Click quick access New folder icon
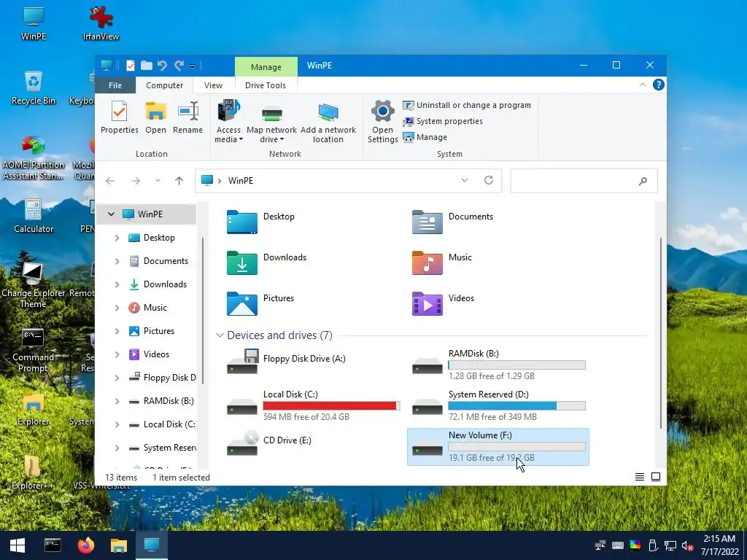The image size is (747, 560). point(146,66)
